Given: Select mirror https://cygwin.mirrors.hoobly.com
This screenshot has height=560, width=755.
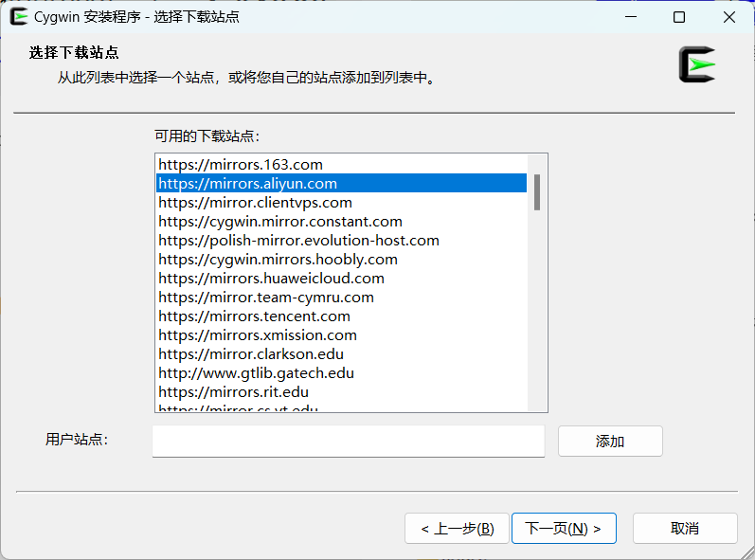Looking at the screenshot, I should [x=341, y=259].
